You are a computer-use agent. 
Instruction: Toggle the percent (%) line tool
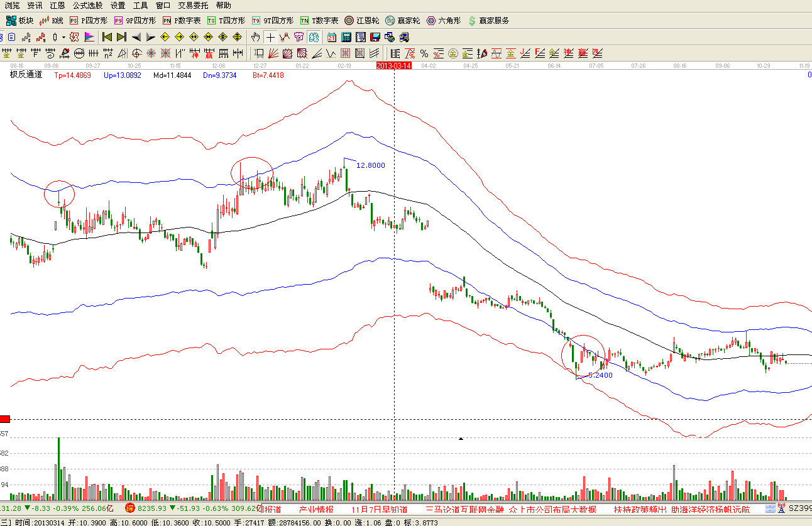(x=424, y=53)
